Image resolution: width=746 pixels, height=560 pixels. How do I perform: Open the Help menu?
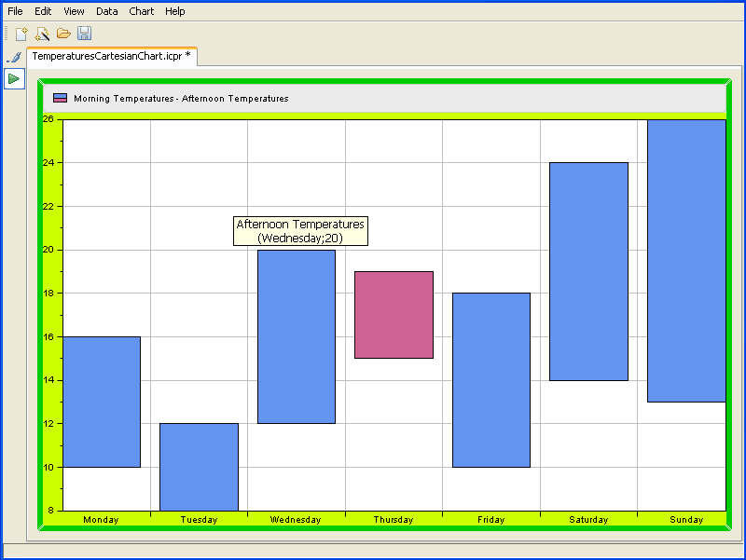click(175, 11)
